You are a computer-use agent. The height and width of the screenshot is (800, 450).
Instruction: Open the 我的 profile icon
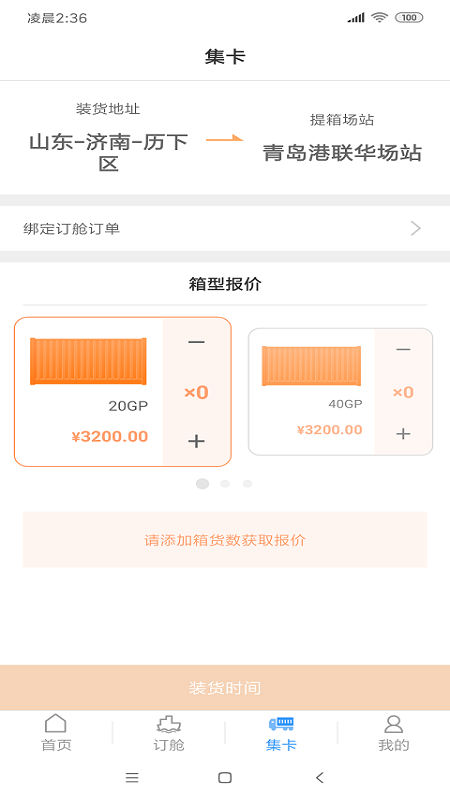393,723
